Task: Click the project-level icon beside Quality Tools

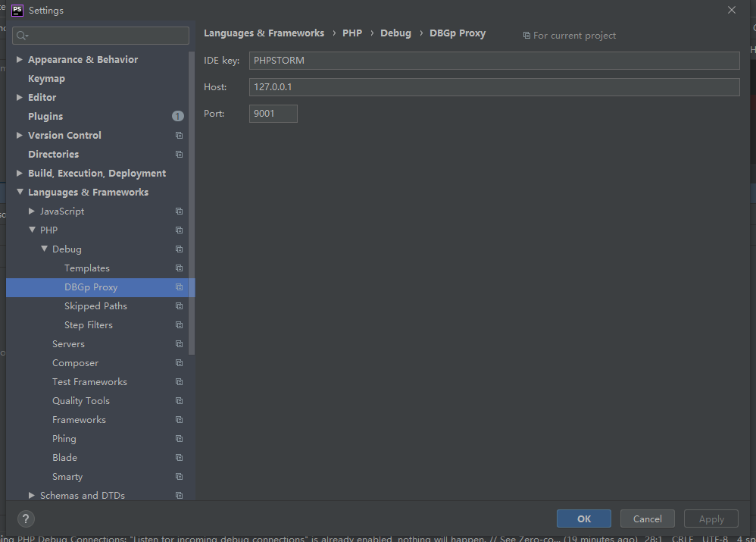Action: [179, 400]
